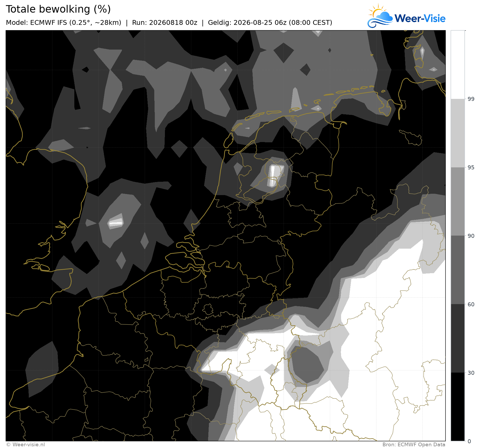This screenshot has width=486, height=448.
Task: Select the black 0–30% colorbar segment
Action: tap(458, 407)
